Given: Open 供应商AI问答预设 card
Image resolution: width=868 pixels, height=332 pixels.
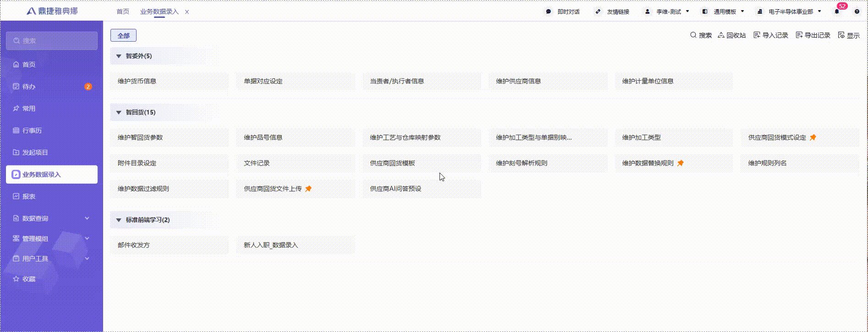Looking at the screenshot, I should point(422,189).
